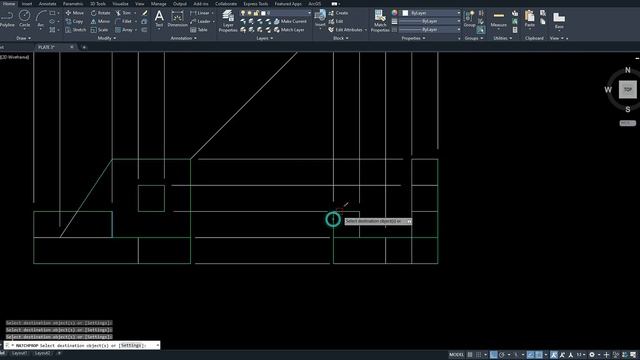Open the Parametric ribbon tab

[x=73, y=4]
